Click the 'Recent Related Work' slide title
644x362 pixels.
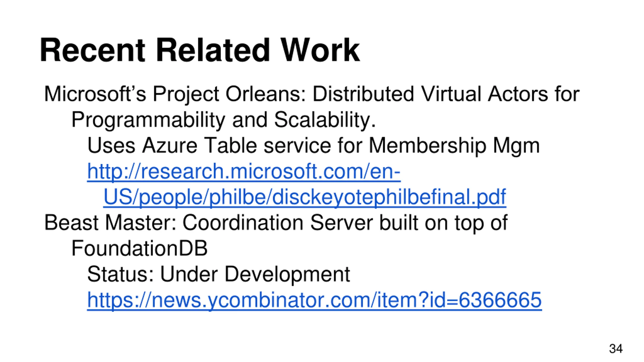point(200,50)
